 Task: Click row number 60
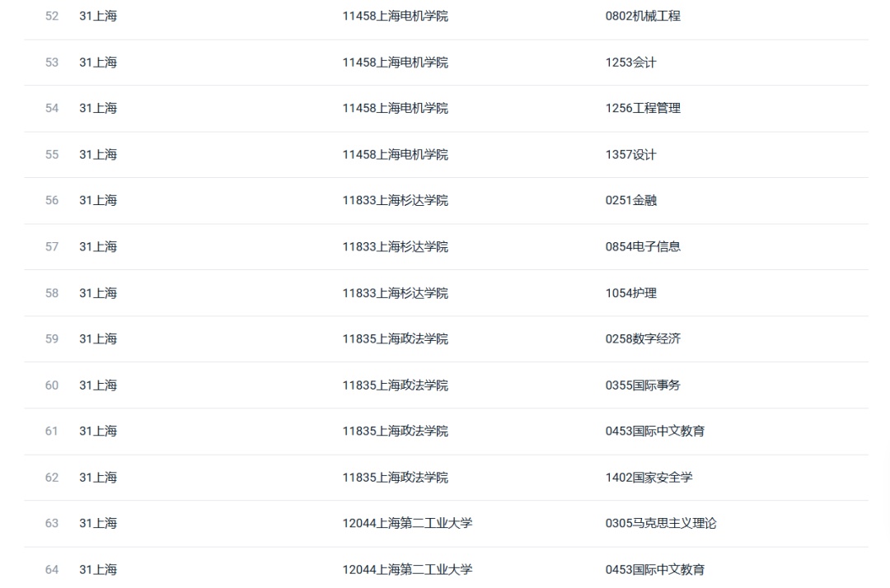[x=52, y=385]
